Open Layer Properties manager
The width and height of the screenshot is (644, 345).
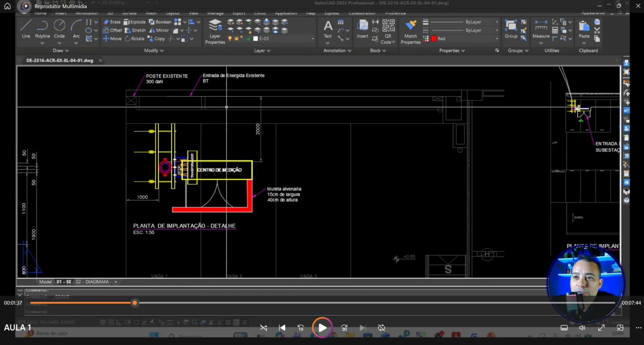[x=215, y=31]
